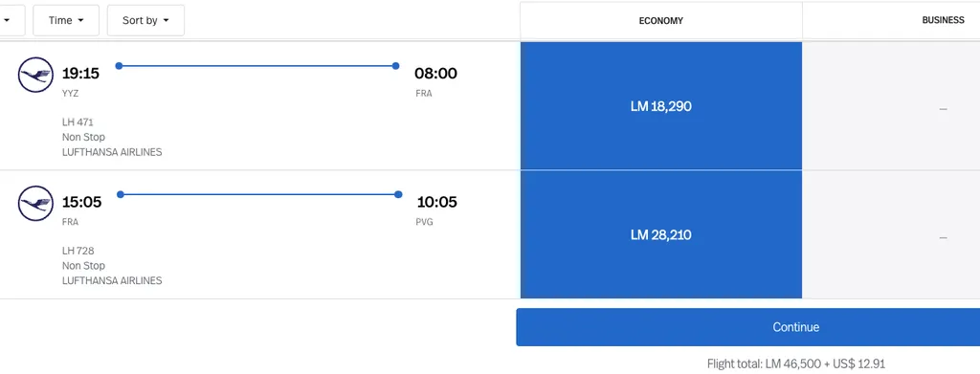Screen dimensions: 980x374
Task: Select the Economy fare column header
Action: point(660,21)
